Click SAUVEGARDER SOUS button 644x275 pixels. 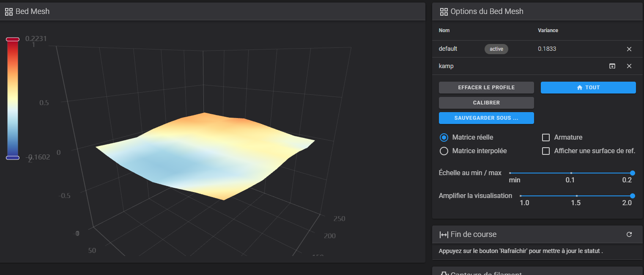[x=486, y=118]
